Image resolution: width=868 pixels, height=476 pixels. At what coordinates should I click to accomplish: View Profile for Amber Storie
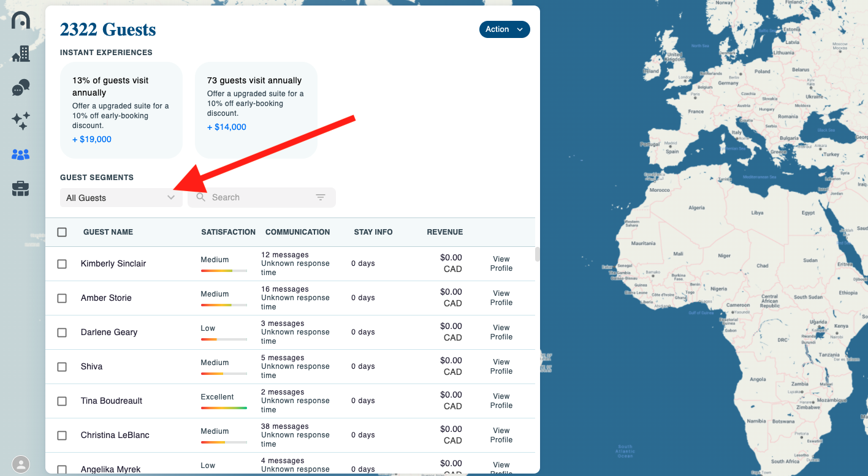click(x=501, y=298)
